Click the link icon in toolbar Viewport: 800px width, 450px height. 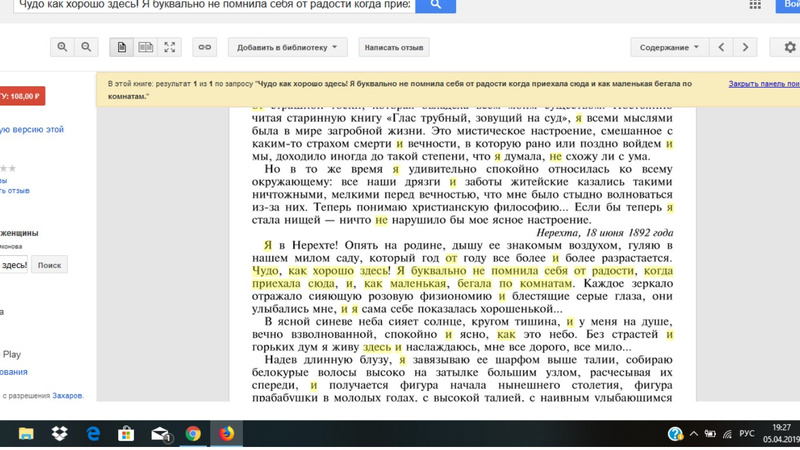click(x=205, y=47)
